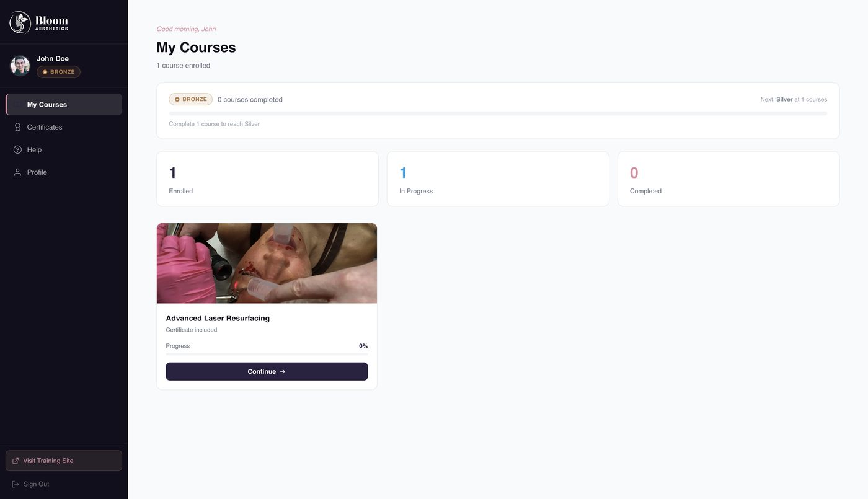Click the external link icon beside Visit Training Site

click(x=15, y=461)
